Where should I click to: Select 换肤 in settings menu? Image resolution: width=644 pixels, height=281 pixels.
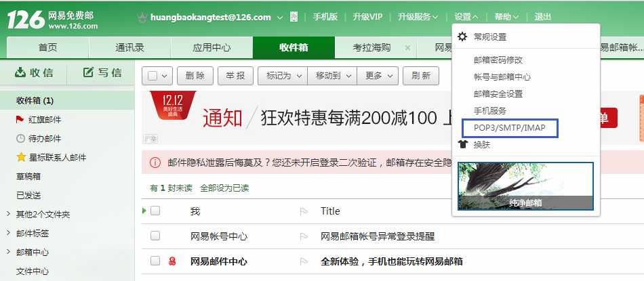482,145
